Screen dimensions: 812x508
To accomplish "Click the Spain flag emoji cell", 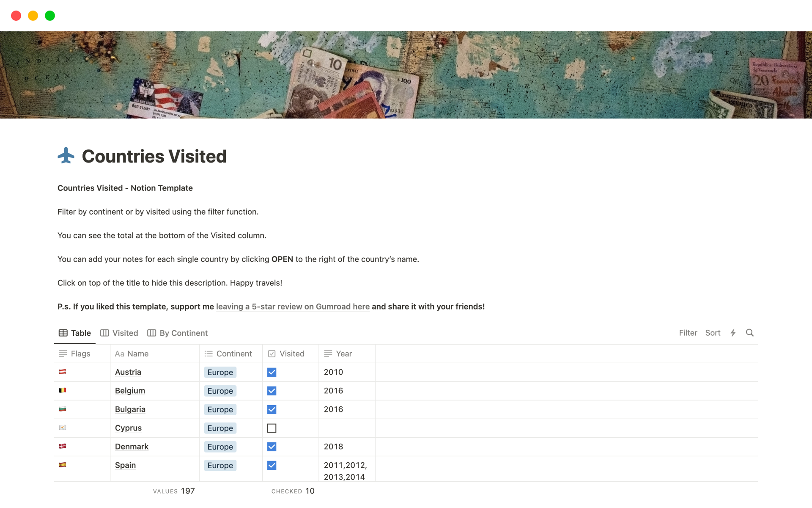I will click(x=63, y=465).
